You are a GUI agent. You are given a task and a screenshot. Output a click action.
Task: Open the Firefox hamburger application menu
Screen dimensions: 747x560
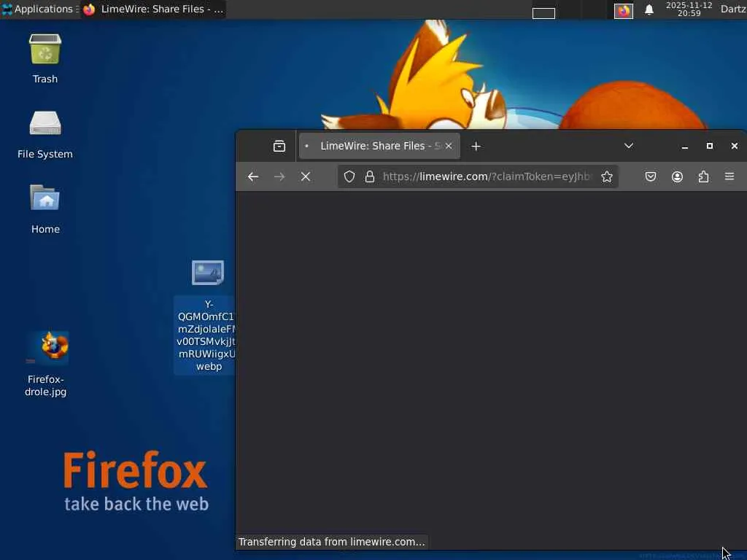(x=729, y=176)
